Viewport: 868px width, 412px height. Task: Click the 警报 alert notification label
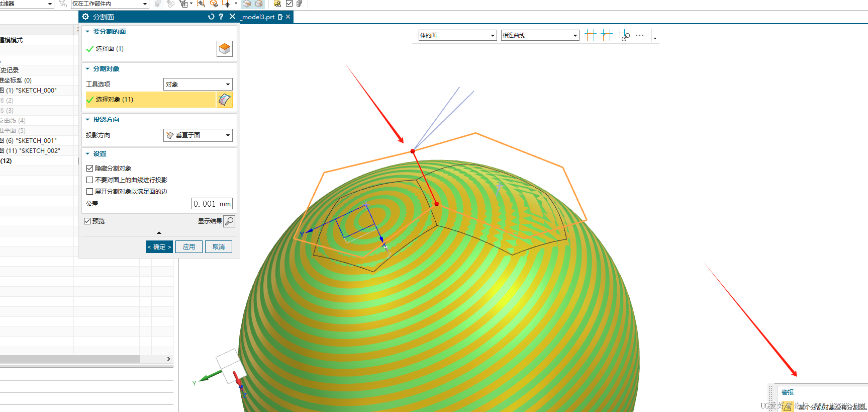(788, 392)
